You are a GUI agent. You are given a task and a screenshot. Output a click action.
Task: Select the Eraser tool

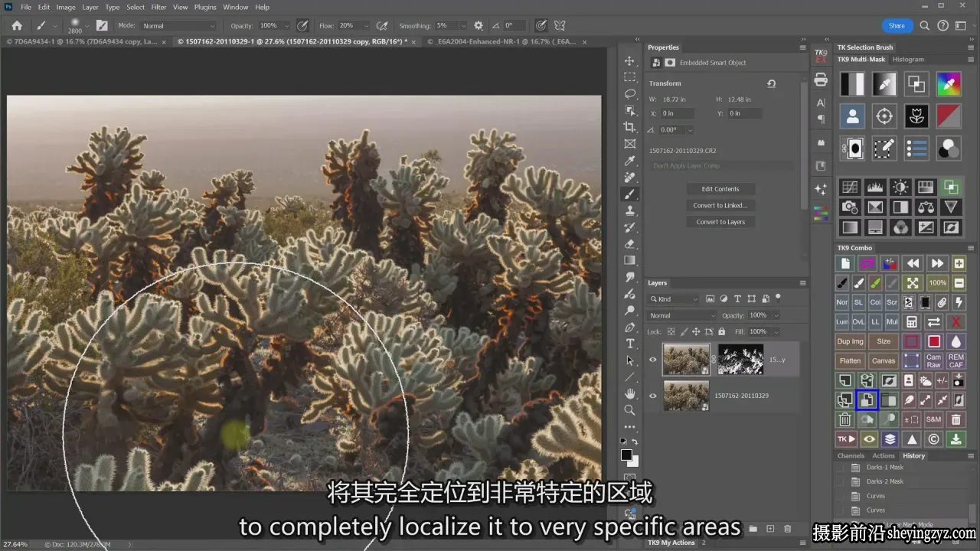tap(630, 244)
